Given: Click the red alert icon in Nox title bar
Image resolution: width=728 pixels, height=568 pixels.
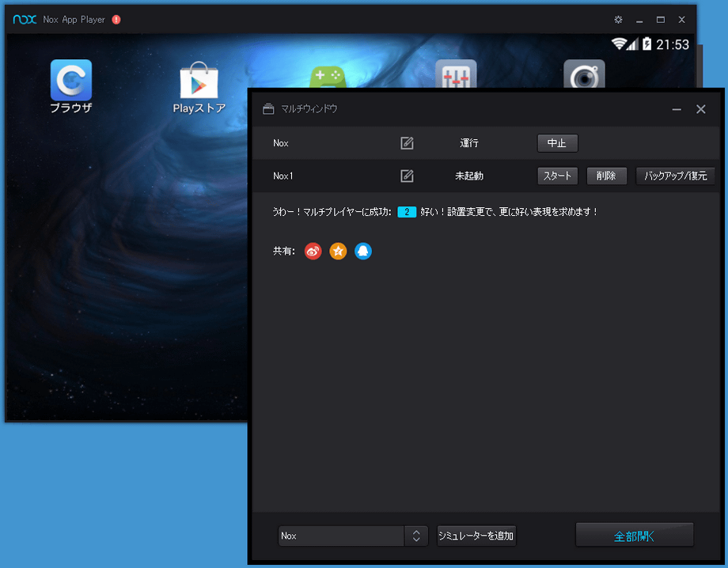Looking at the screenshot, I should (x=116, y=20).
